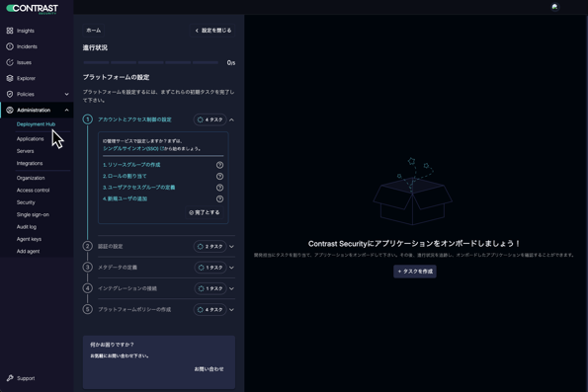Click the Support wrench icon
Viewport: 588px width, 392px height.
[10, 378]
